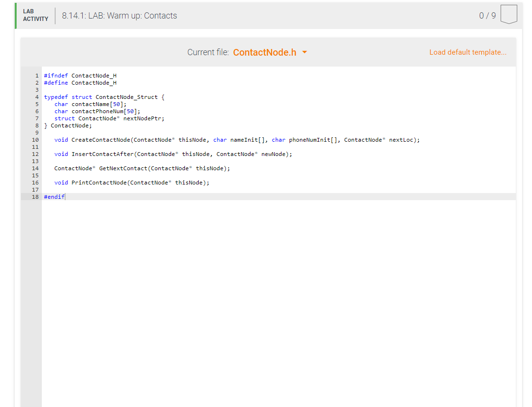Click the orange ContactNode.h filename label
This screenshot has width=532, height=407.
click(x=263, y=52)
